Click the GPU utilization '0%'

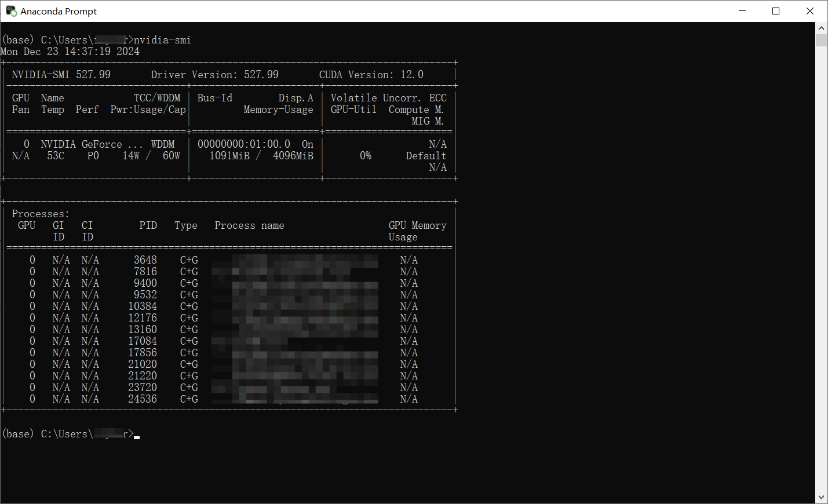pyautogui.click(x=366, y=156)
